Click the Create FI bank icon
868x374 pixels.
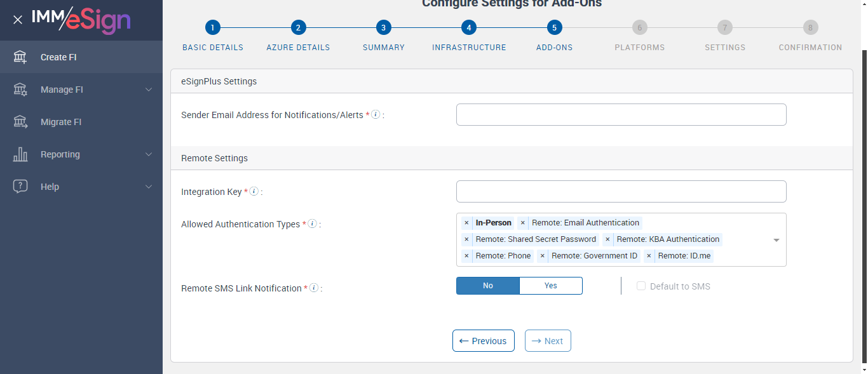[x=20, y=57]
